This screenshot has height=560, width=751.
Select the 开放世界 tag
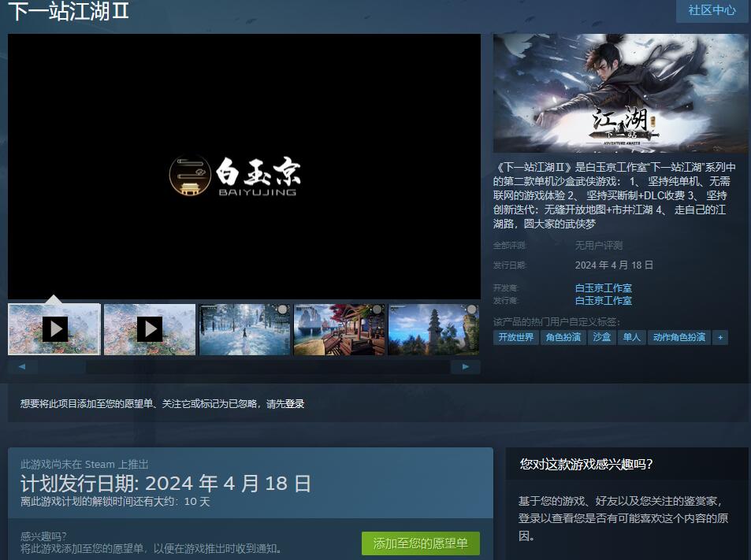[x=516, y=337]
